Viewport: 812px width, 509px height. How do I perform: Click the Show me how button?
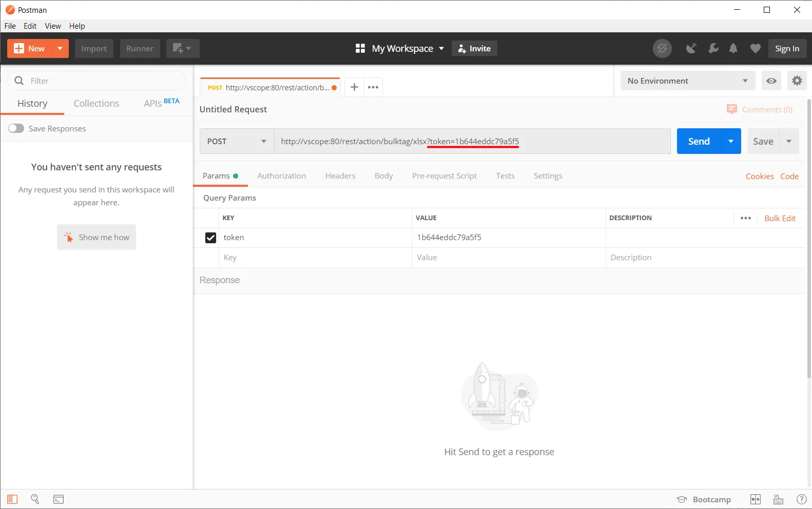pos(96,237)
